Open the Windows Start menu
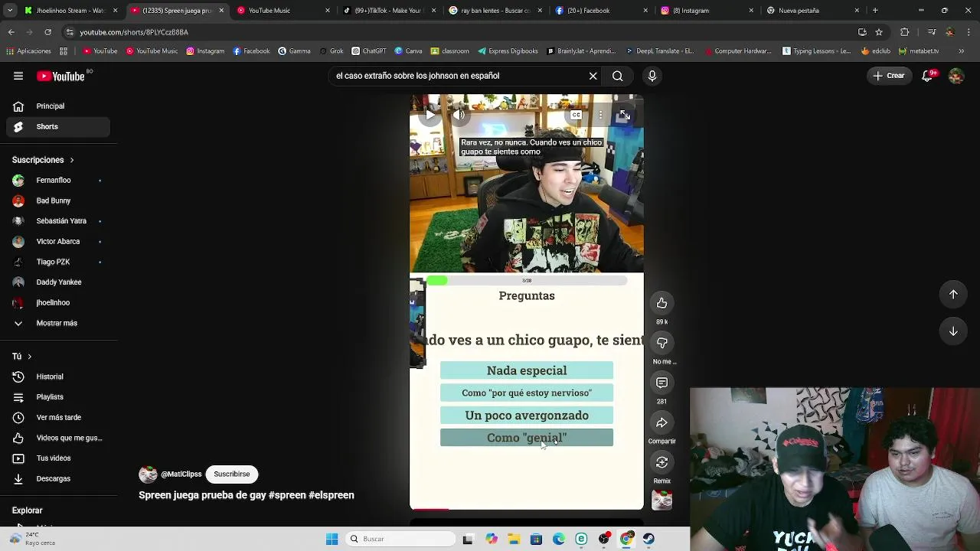 point(332,539)
